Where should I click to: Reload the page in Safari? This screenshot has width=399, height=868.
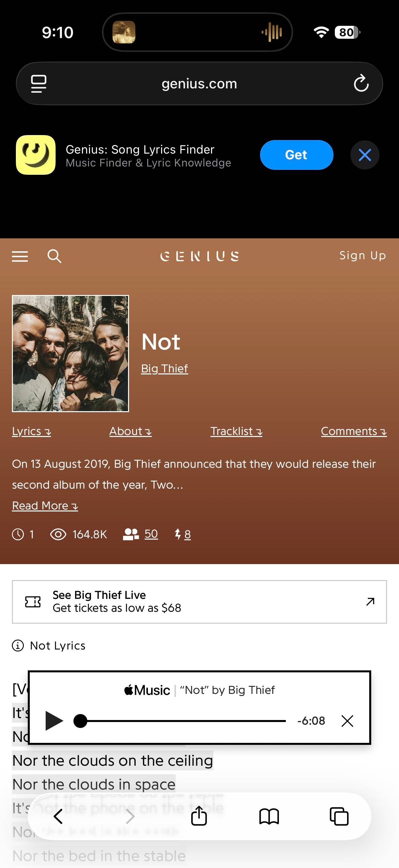click(361, 83)
